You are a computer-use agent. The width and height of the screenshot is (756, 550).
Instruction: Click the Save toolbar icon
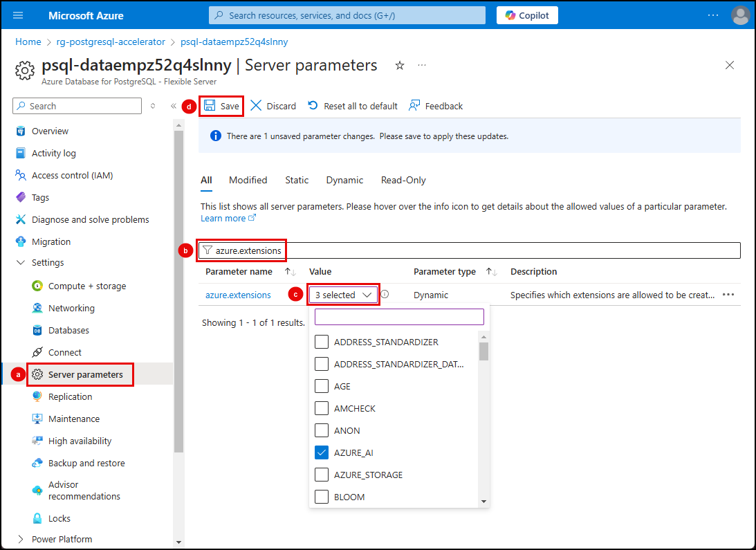(210, 106)
